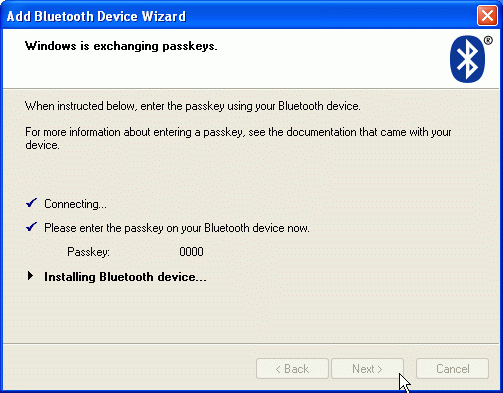Viewport: 503px width, 393px height.
Task: Close the Add Bluetooth Device Wizard window
Action: coord(487,16)
